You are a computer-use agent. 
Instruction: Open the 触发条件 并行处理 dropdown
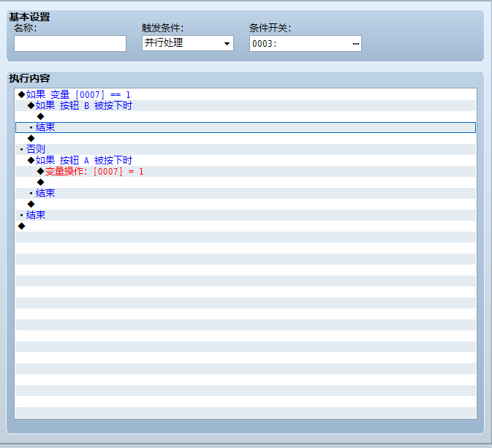[x=188, y=43]
